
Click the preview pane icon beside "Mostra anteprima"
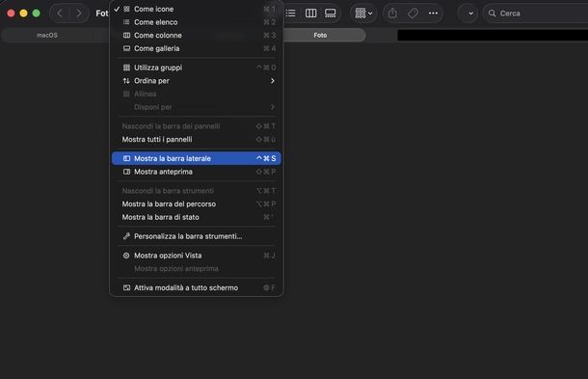click(x=126, y=172)
